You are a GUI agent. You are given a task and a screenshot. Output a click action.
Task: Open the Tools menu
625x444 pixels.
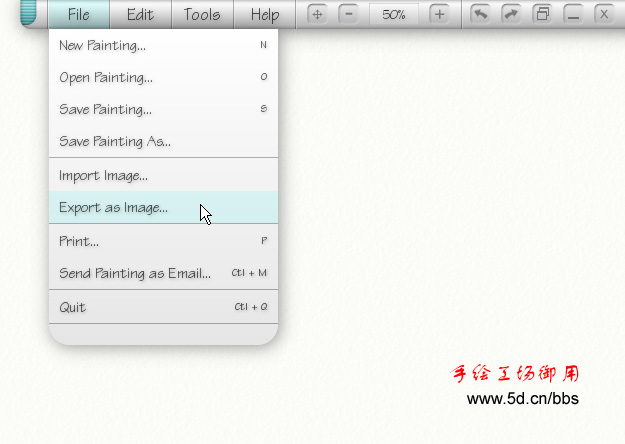pos(202,14)
